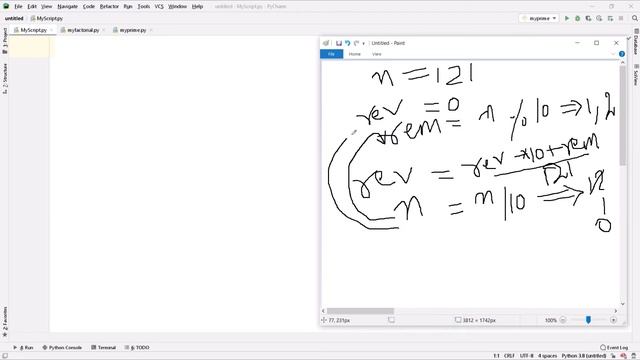Open the View menu in PyCharm
This screenshot has width=640, height=360.
click(47, 7)
